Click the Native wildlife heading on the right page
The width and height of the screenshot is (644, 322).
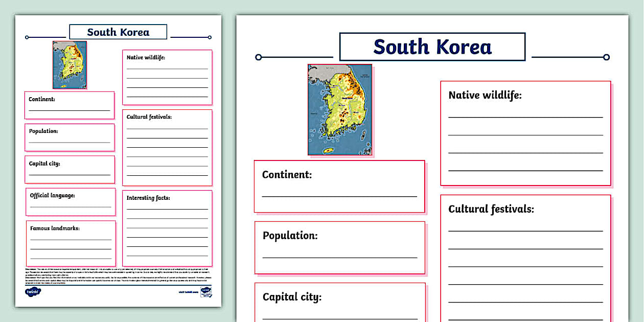coord(484,95)
